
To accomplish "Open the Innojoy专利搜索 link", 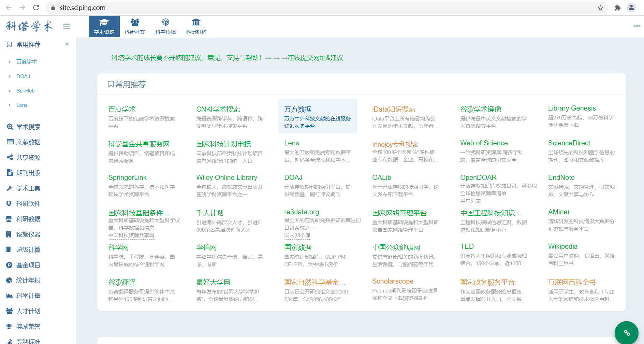I will 395,144.
